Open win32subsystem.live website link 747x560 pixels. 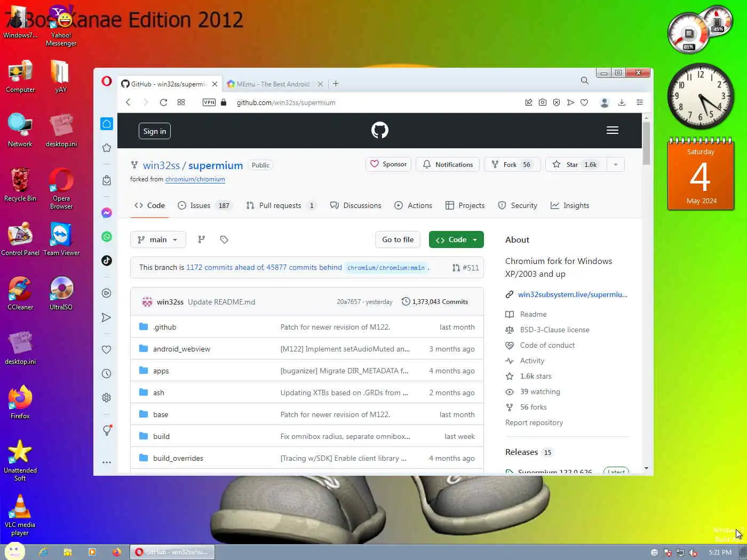pos(573,294)
